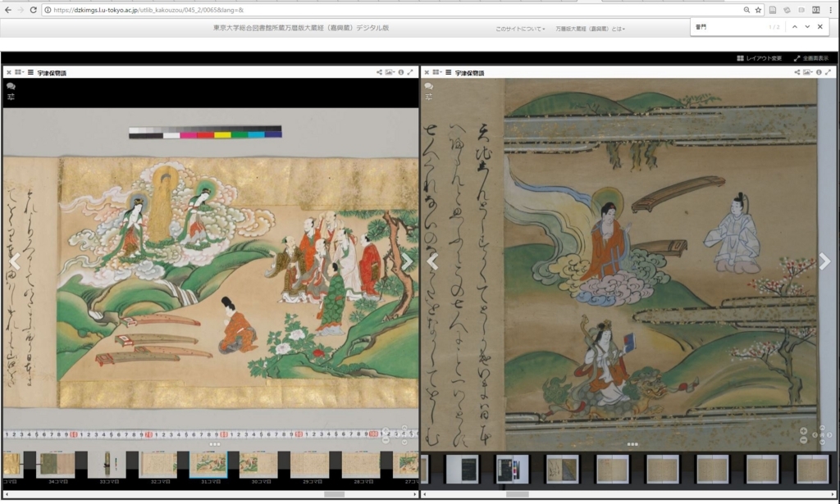Bookmark this page with the star icon
The width and height of the screenshot is (840, 504).
tap(758, 10)
